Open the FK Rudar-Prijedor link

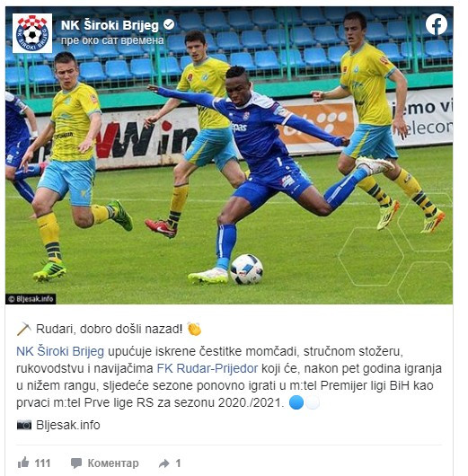(208, 368)
